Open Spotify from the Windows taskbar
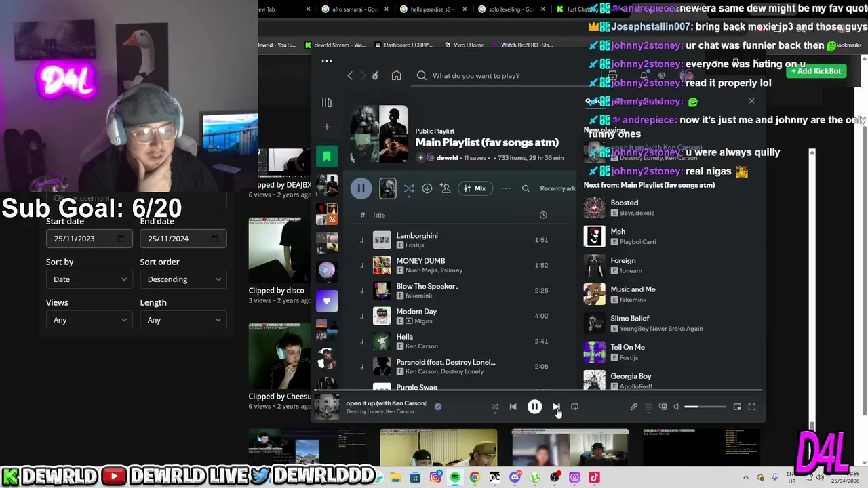Viewport: 868px width, 488px height. tap(455, 477)
